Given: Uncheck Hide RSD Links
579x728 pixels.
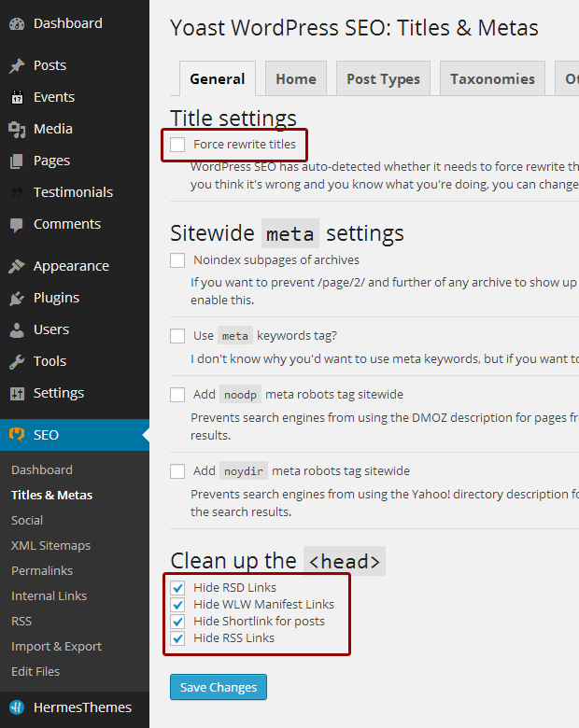Looking at the screenshot, I should click(177, 588).
